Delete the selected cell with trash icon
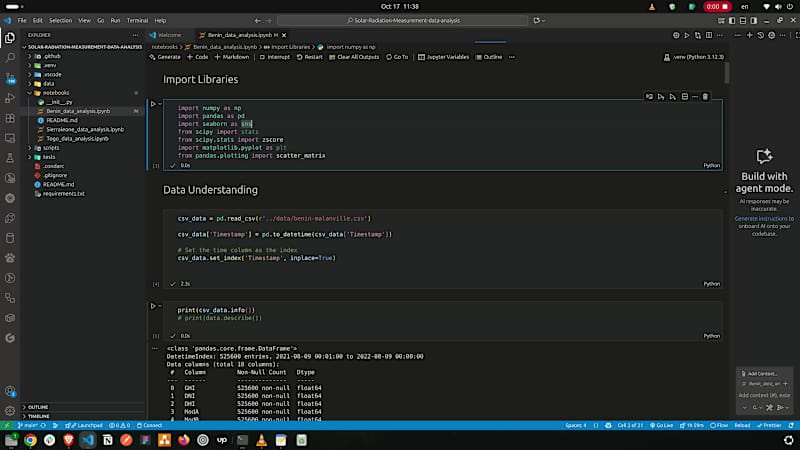 [705, 97]
